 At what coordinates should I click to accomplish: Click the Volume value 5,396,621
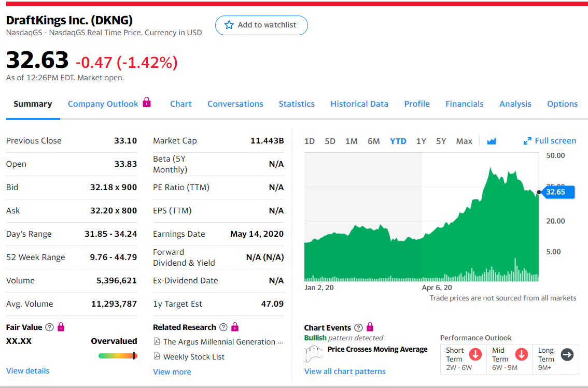117,281
